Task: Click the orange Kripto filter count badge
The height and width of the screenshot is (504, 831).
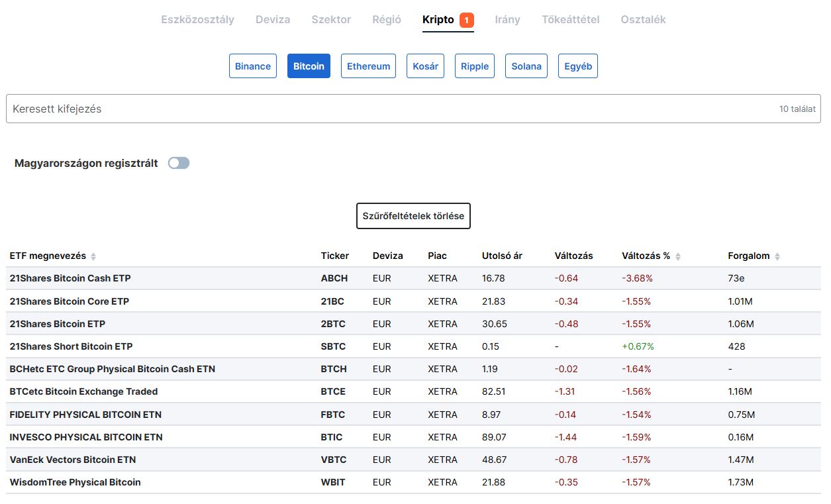Action: tap(467, 21)
